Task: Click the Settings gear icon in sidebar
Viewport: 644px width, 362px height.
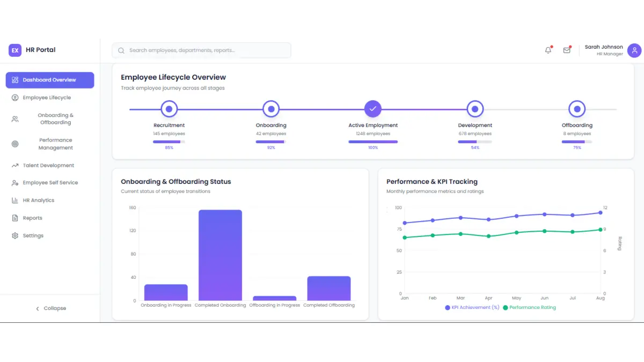Action: pyautogui.click(x=15, y=236)
